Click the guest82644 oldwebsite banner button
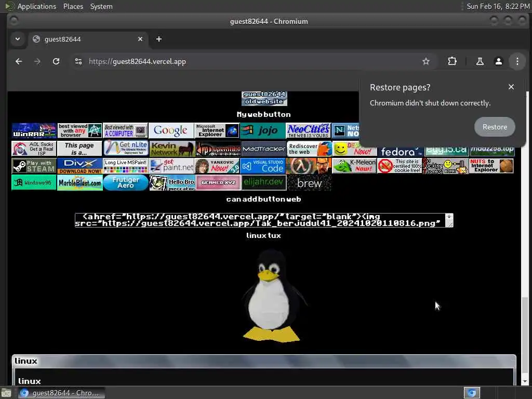 click(x=264, y=98)
